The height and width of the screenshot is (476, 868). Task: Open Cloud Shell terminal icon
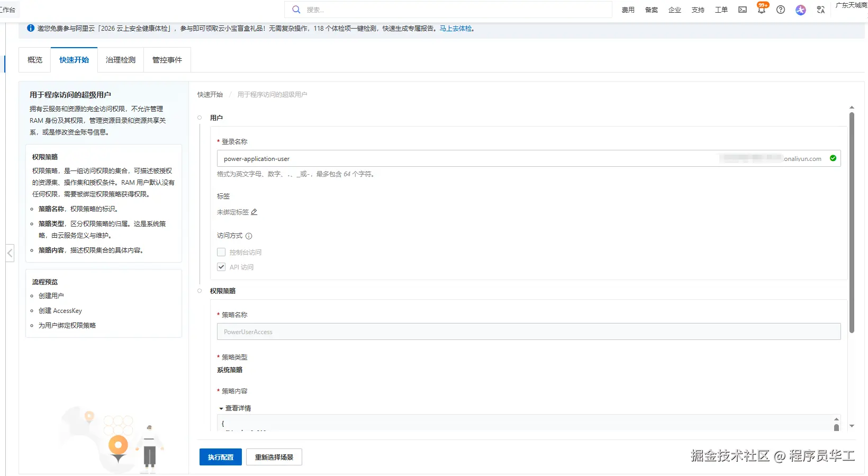[743, 10]
